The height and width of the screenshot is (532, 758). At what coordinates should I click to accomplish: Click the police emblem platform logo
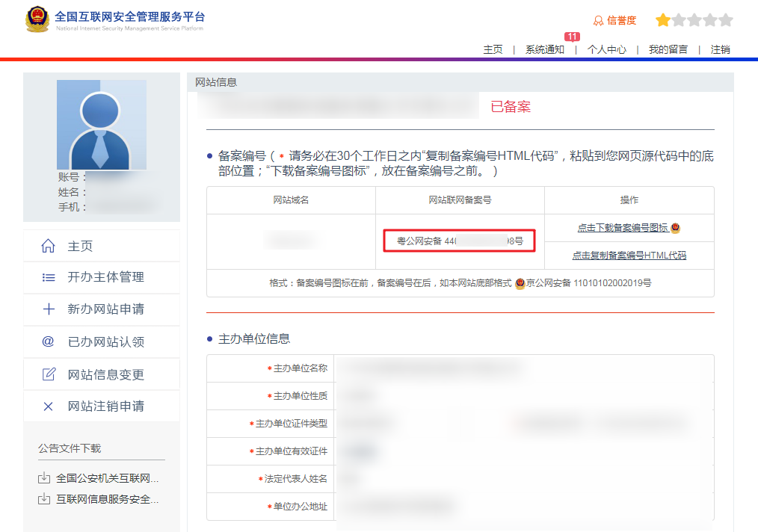pos(37,21)
